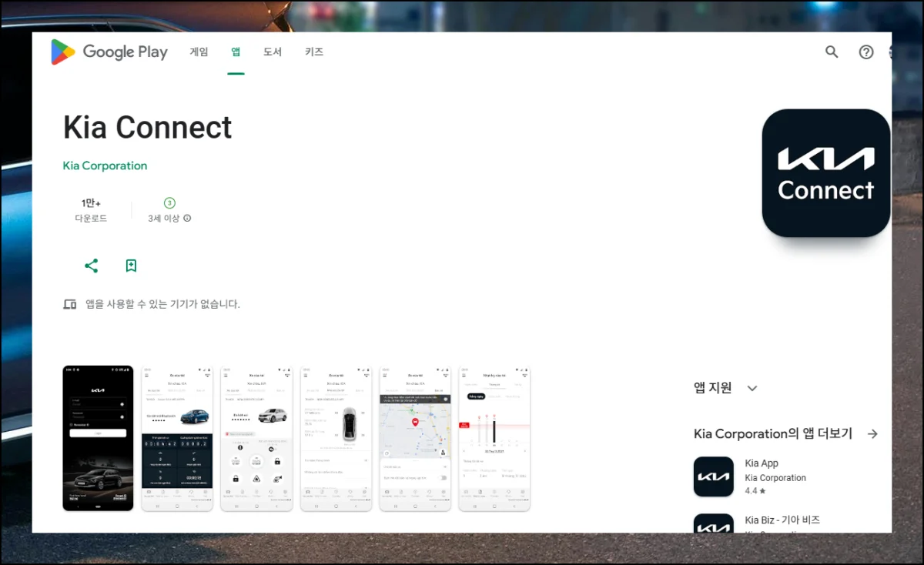Add app to wishlist bookmark icon
This screenshot has width=924, height=565.
(131, 266)
